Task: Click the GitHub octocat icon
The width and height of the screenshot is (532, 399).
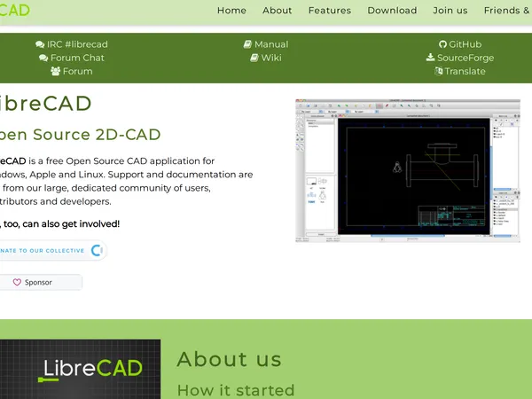Action: click(442, 44)
